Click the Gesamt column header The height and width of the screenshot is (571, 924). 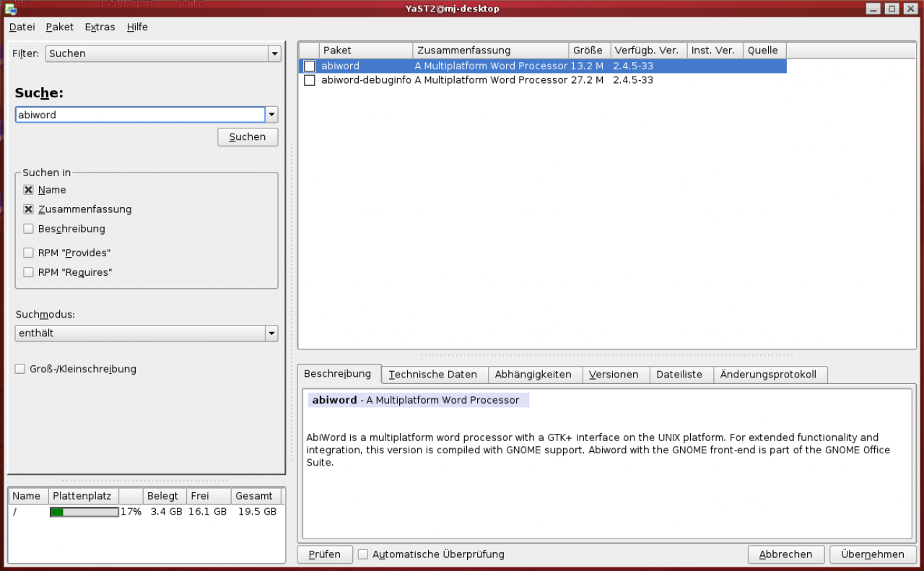click(257, 496)
